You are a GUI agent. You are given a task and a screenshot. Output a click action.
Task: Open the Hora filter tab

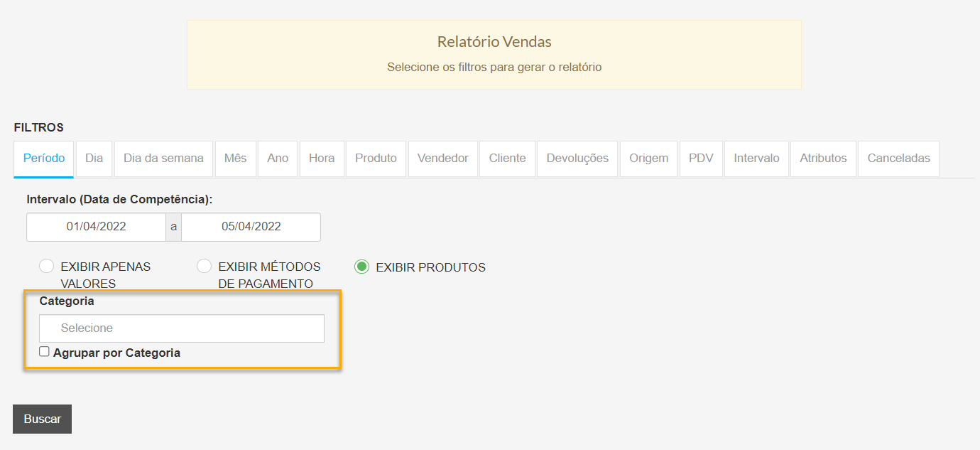(x=322, y=159)
